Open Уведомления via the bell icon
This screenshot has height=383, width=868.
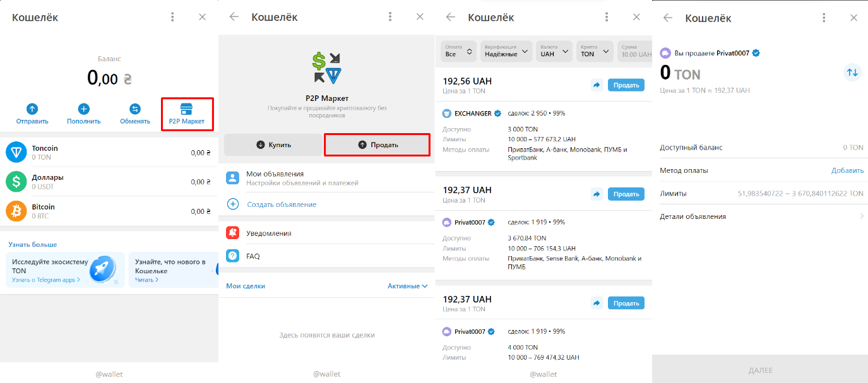(231, 233)
